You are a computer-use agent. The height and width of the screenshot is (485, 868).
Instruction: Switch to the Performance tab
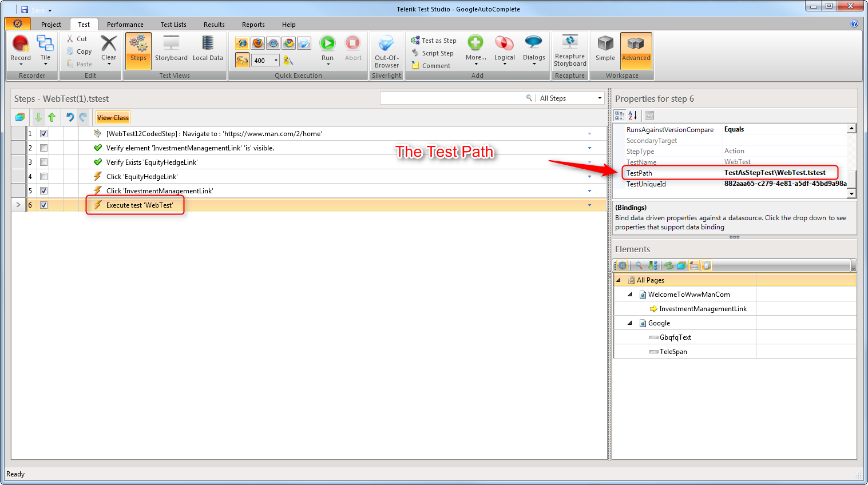click(x=125, y=25)
